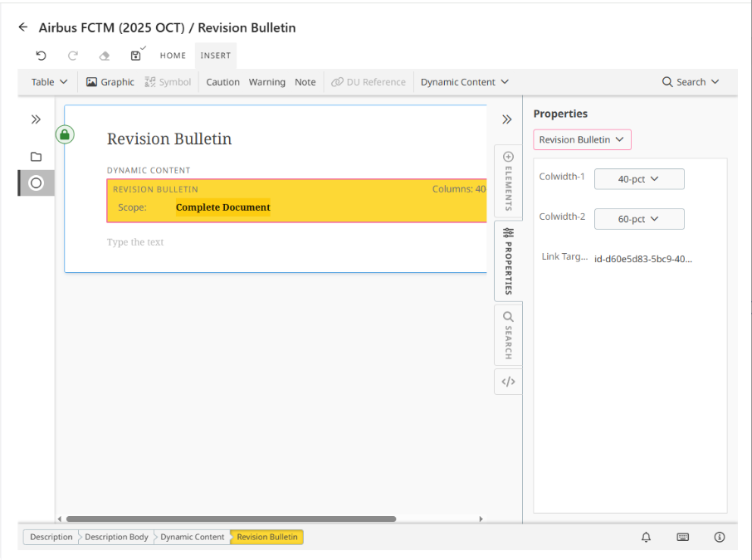This screenshot has height=560, width=752.
Task: Switch to the HOME tab
Action: [173, 56]
